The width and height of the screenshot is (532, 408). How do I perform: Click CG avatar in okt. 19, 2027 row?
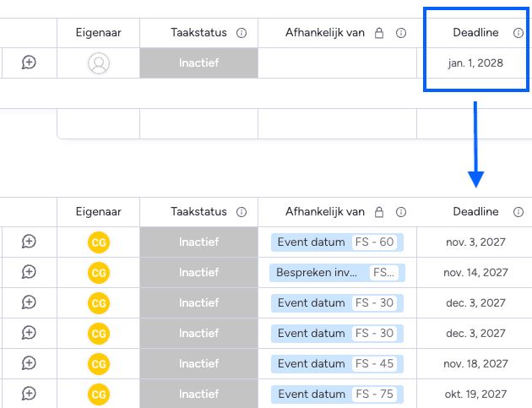[99, 394]
